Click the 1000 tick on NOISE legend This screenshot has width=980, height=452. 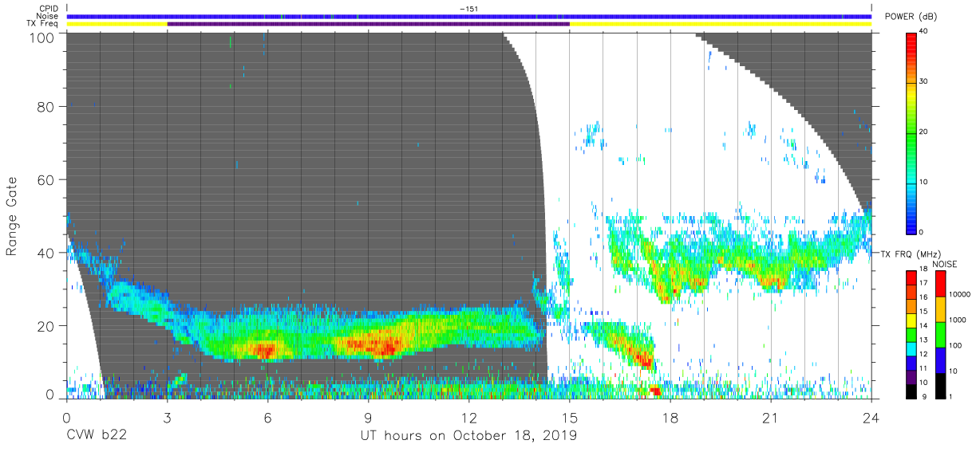pyautogui.click(x=958, y=320)
